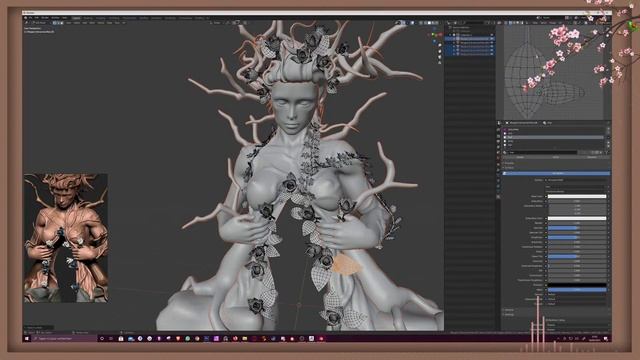Click the Windows Start button
Image resolution: width=640 pixels, height=360 pixels.
(x=27, y=338)
